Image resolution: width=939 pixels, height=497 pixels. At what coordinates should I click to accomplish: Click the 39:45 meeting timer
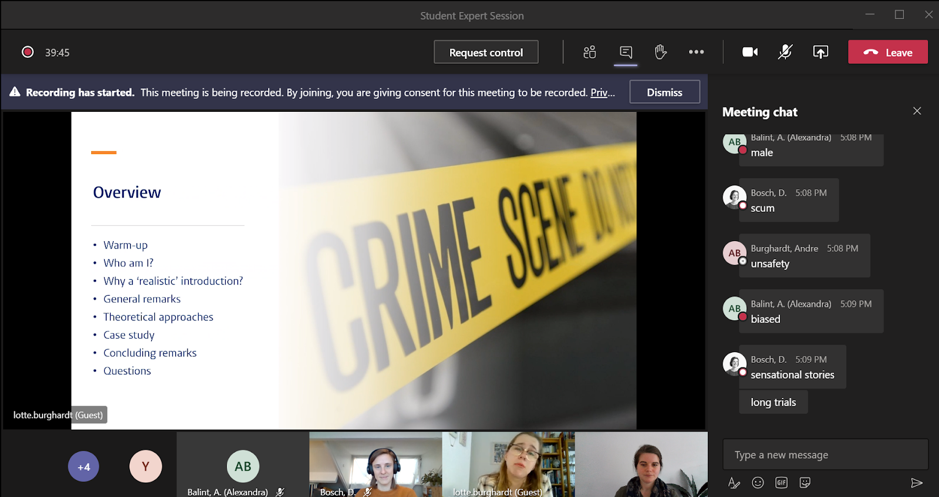(57, 53)
